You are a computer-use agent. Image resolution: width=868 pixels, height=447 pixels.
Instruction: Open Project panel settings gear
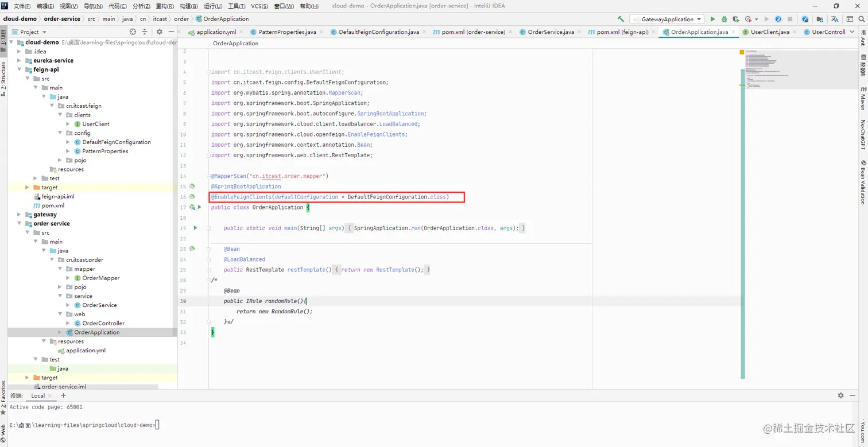(x=160, y=32)
